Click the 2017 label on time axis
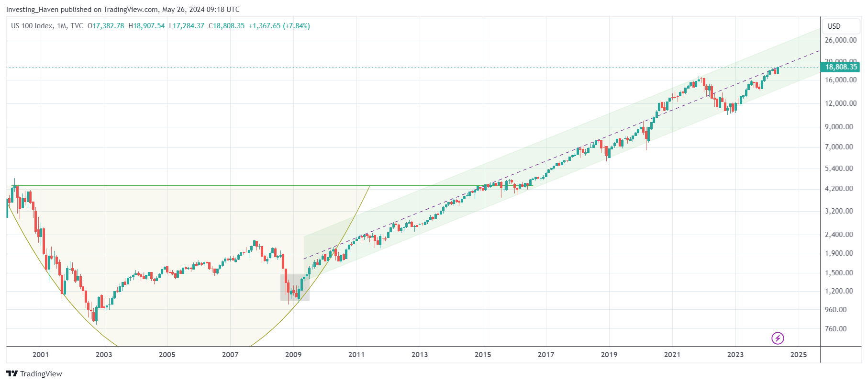This screenshot has width=868, height=384. point(546,355)
